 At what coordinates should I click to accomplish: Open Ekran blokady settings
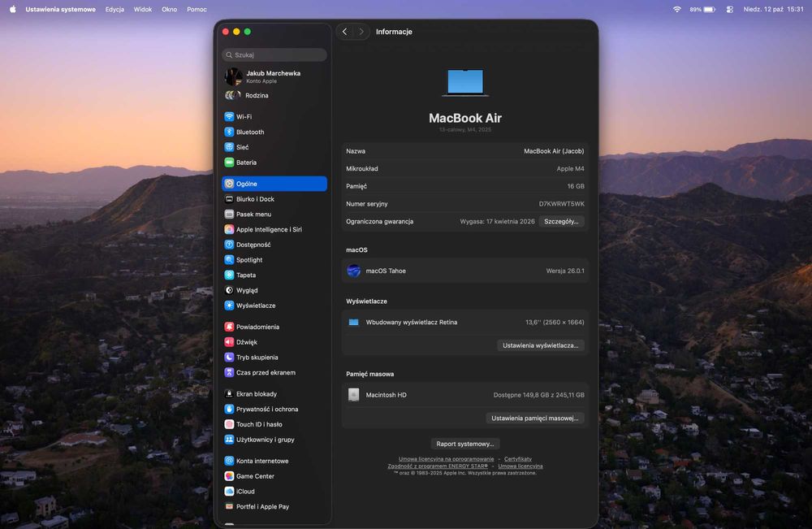point(274,394)
